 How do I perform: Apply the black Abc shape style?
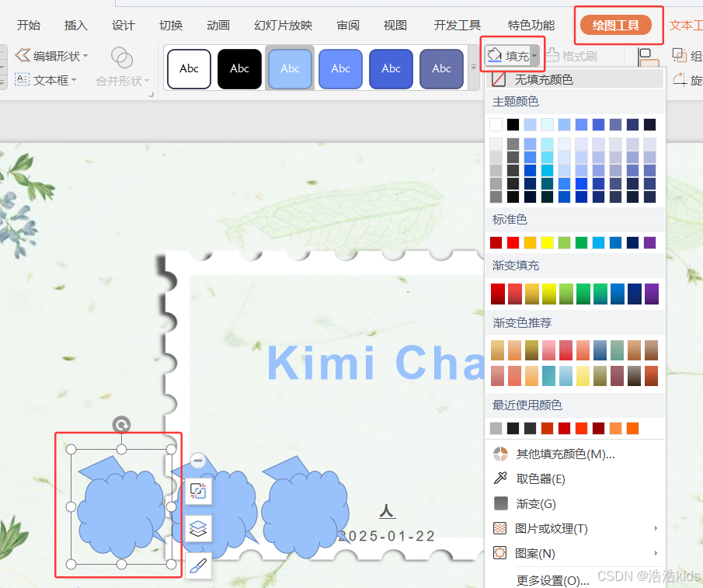[239, 68]
